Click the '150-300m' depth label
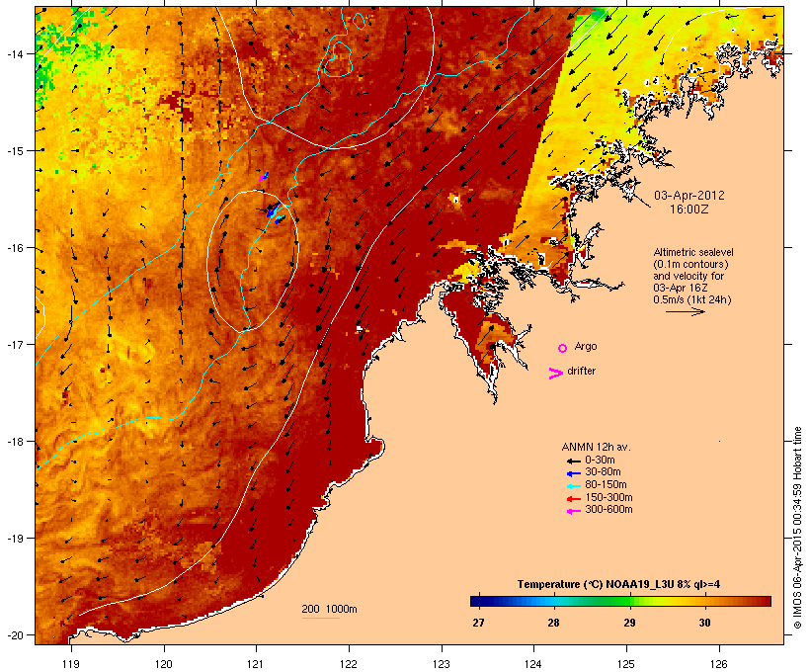 (608, 497)
